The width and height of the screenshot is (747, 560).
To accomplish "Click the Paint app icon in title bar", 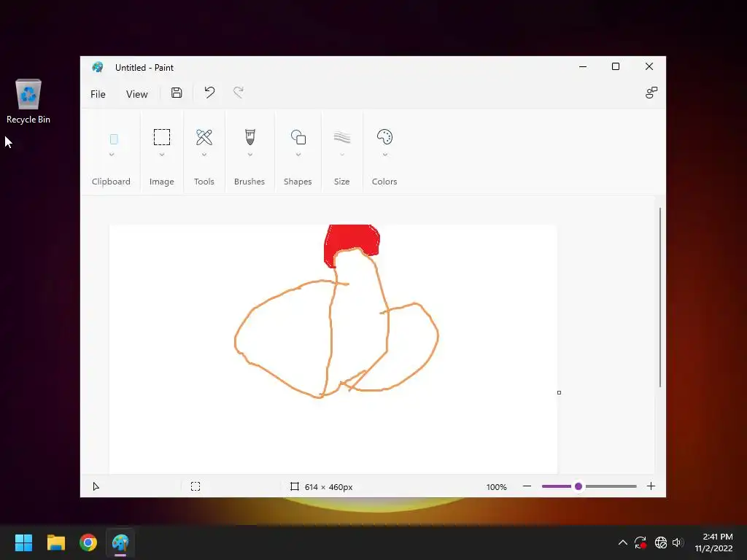I will point(98,67).
